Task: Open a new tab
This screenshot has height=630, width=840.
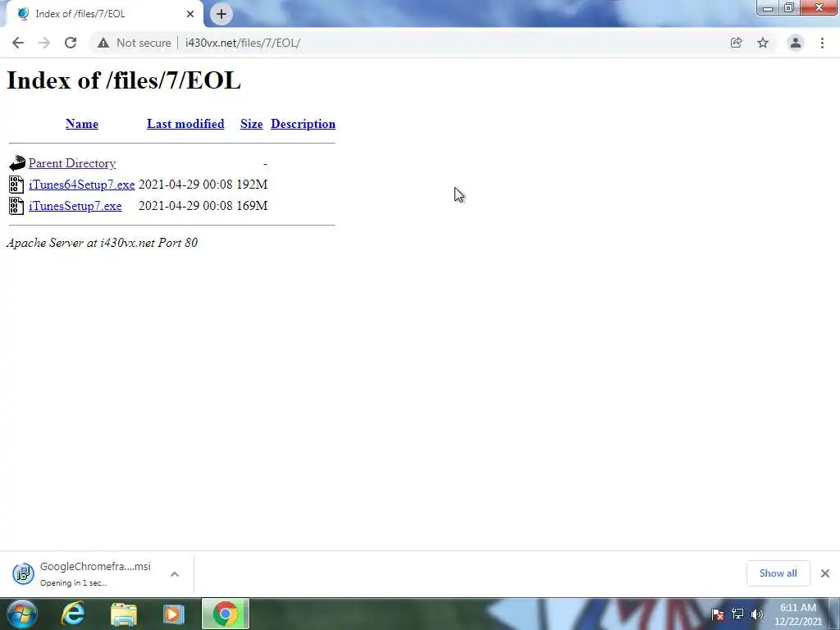Action: (x=221, y=14)
